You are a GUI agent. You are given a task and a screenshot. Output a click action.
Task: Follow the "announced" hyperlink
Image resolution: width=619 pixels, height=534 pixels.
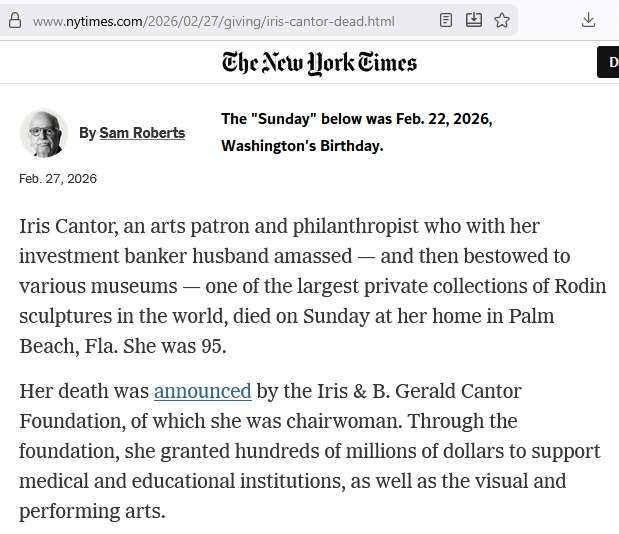pos(202,390)
